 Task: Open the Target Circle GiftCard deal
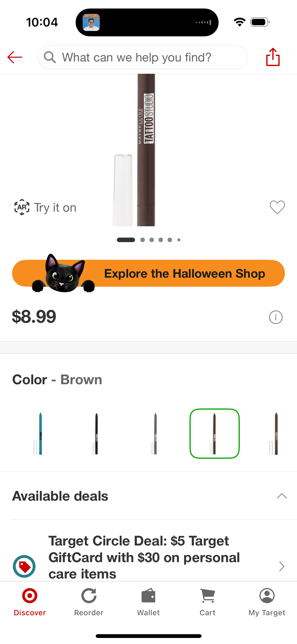[144, 557]
